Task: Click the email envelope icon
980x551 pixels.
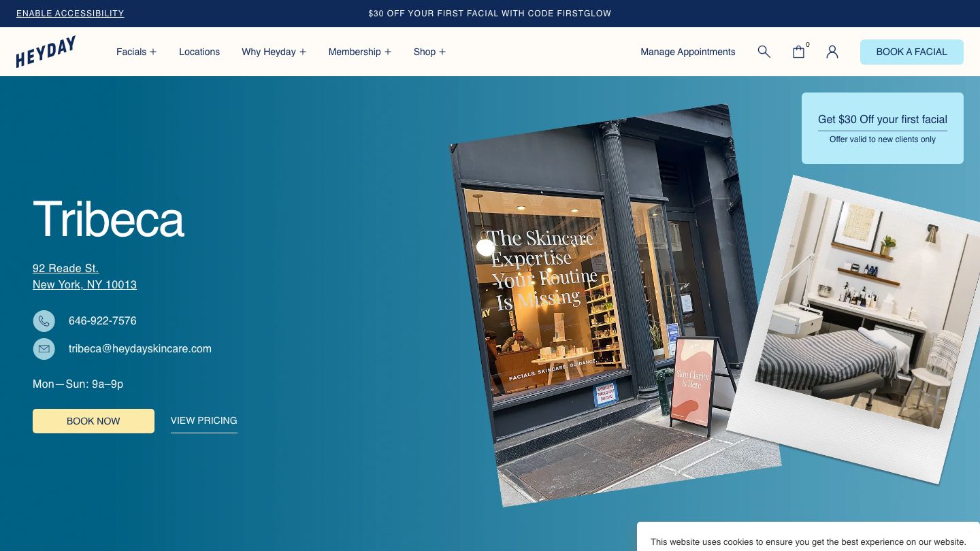Action: click(x=44, y=348)
